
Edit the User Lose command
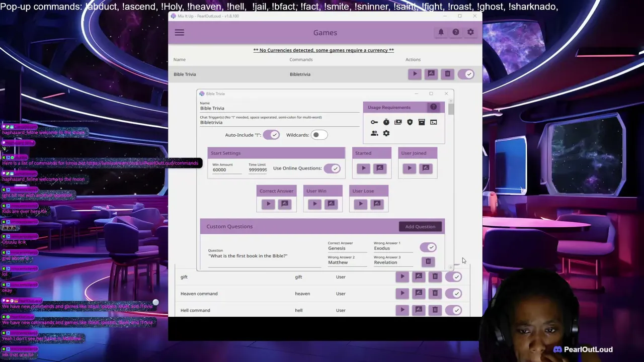coord(377,204)
